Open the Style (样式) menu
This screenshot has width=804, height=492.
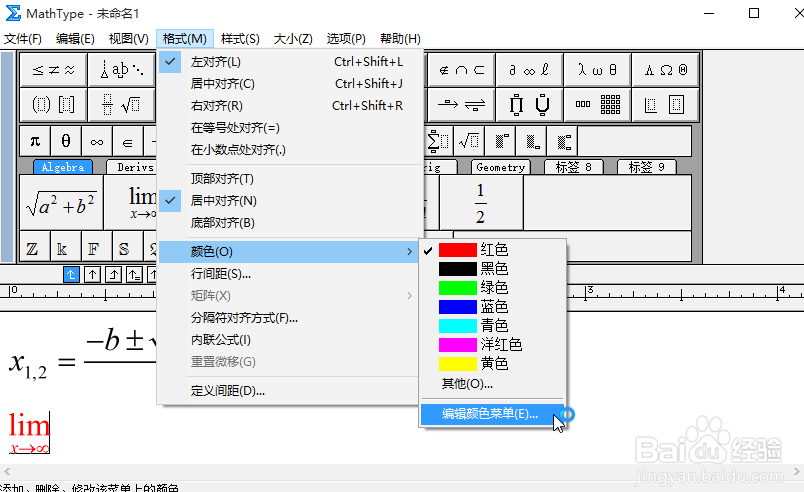click(x=240, y=39)
